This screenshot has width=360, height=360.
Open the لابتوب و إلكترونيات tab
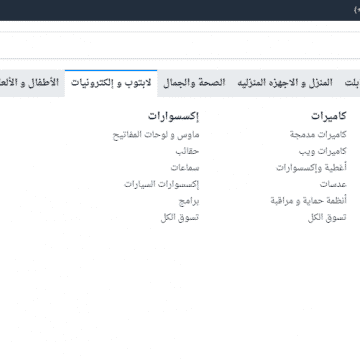click(x=111, y=83)
